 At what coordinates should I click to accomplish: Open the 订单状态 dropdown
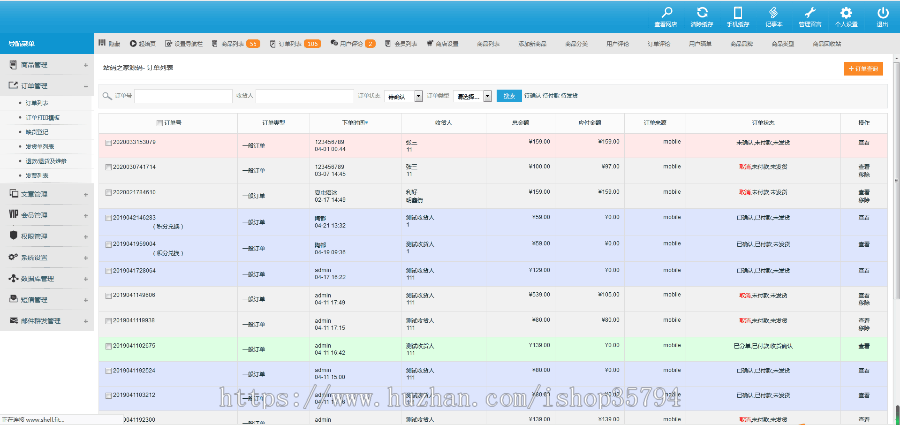(404, 96)
